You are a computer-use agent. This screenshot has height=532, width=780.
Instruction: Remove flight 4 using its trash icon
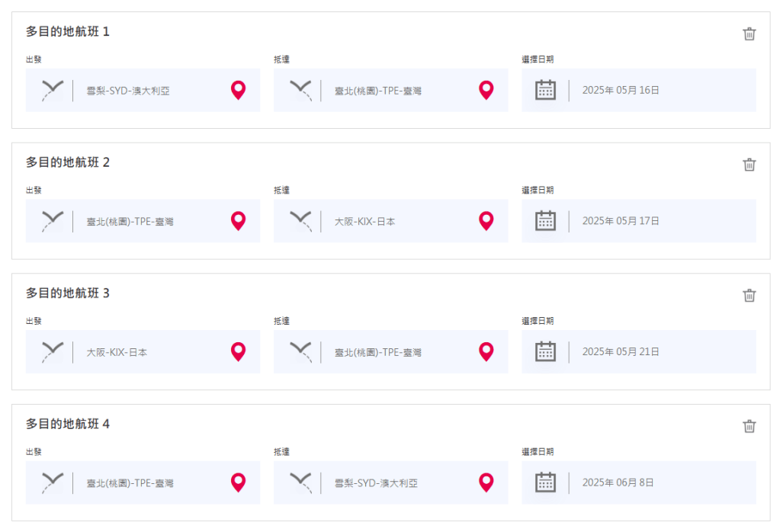pos(750,426)
